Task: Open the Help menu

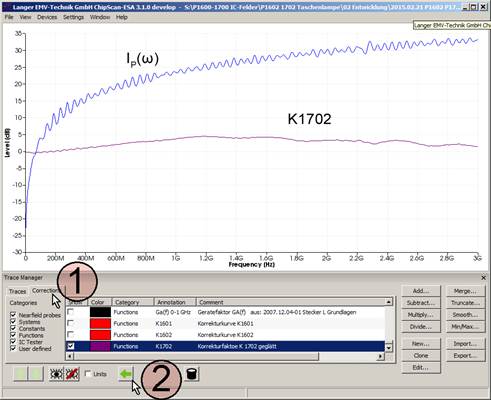Action: click(x=122, y=17)
